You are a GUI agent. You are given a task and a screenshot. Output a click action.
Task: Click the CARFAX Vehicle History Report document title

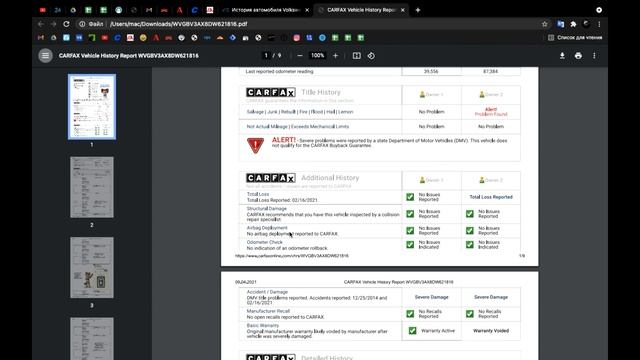[x=129, y=56]
